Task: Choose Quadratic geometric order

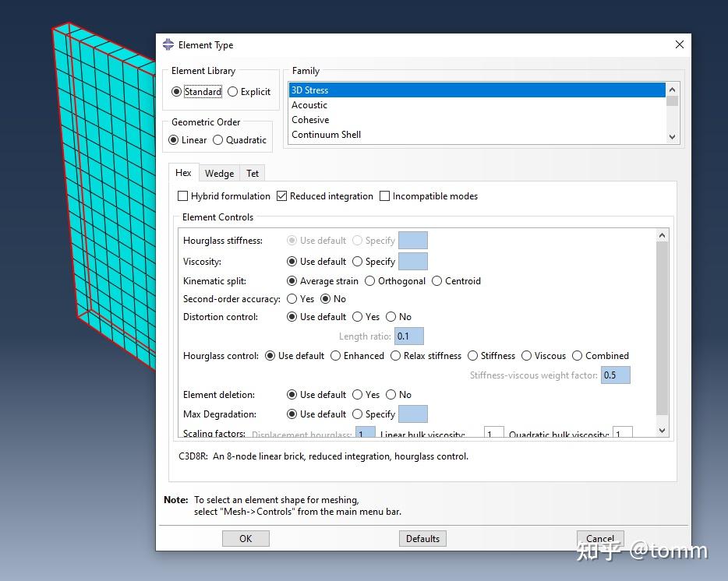Action: tap(220, 140)
